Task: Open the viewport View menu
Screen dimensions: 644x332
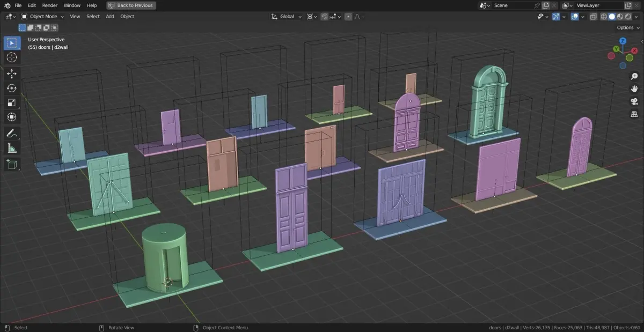Action: tap(75, 17)
